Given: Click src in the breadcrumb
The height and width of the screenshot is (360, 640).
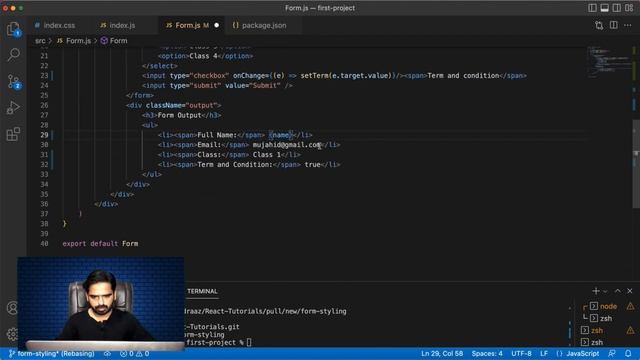Looking at the screenshot, I should (x=40, y=41).
